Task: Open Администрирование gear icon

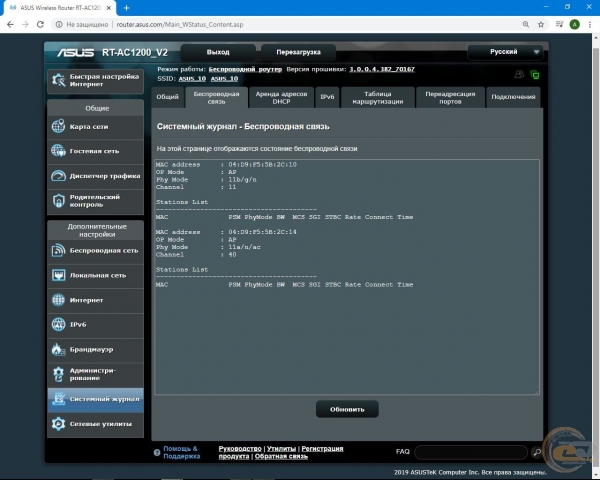Action: coord(58,374)
